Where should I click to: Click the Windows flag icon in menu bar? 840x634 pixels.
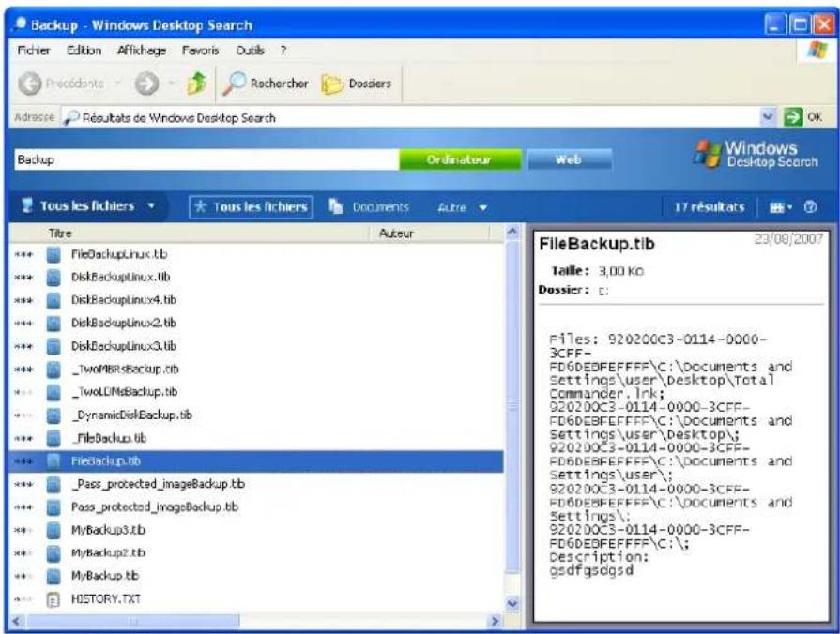click(x=817, y=51)
